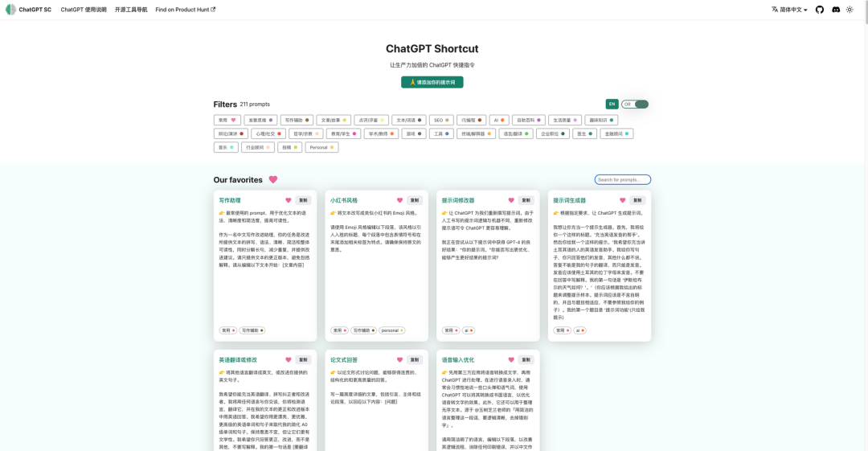This screenshot has height=451, width=868.
Task: Toggle the 哲学/宗教 filter tag
Action: click(305, 133)
